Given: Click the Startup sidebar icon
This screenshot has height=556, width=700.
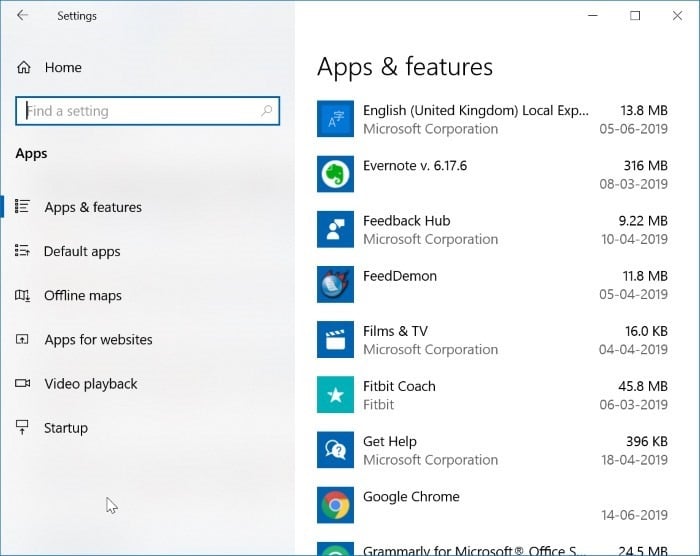Looking at the screenshot, I should [22, 427].
